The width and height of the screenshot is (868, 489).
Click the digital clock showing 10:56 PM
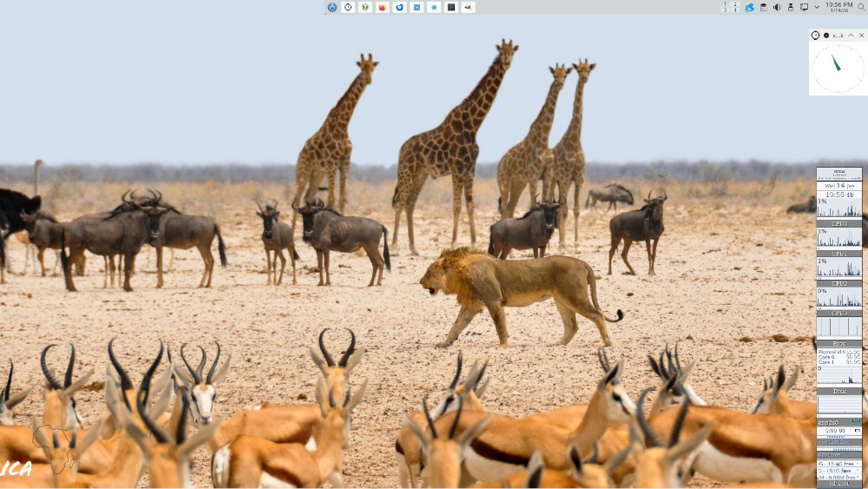[838, 7]
